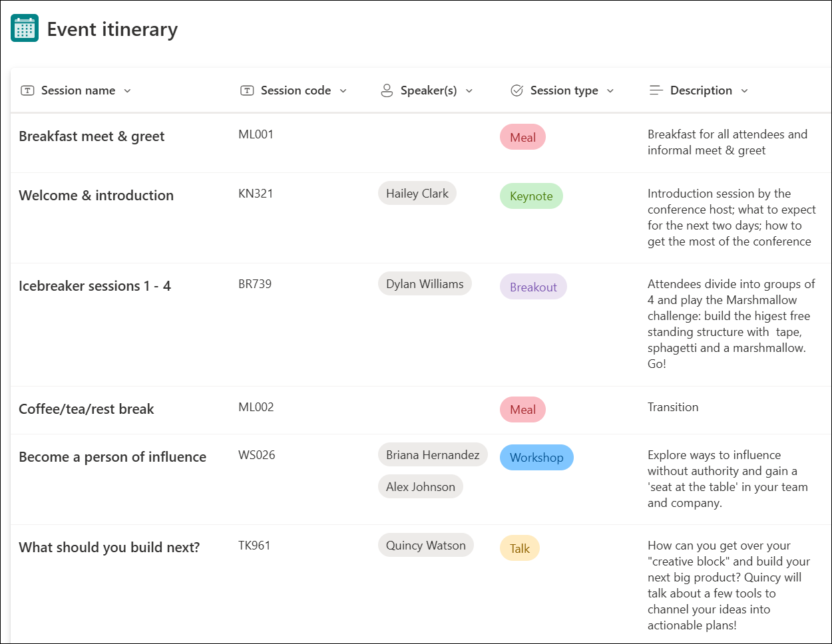Select the blue Workshop tag
This screenshot has width=832, height=644.
pyautogui.click(x=536, y=457)
